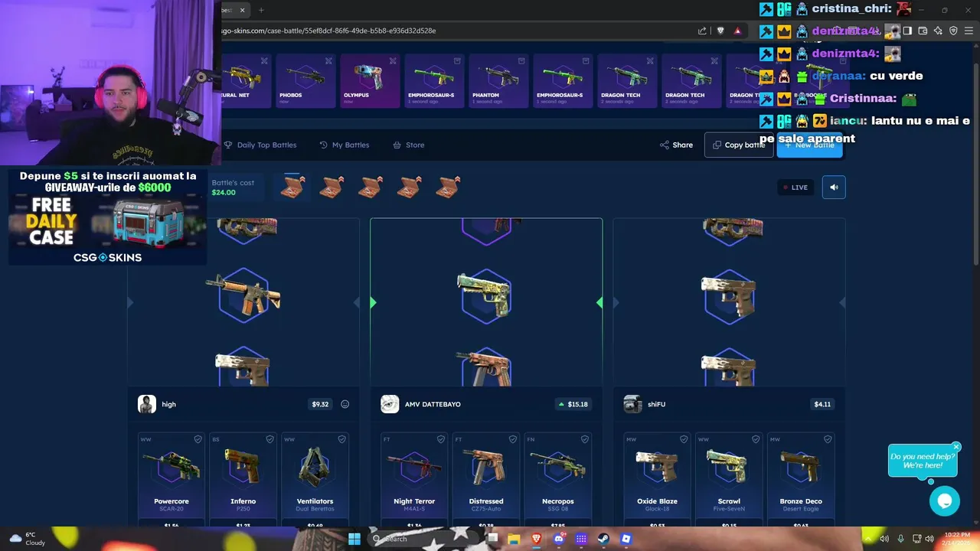Open player high's avatar
The image size is (980, 551).
(147, 404)
